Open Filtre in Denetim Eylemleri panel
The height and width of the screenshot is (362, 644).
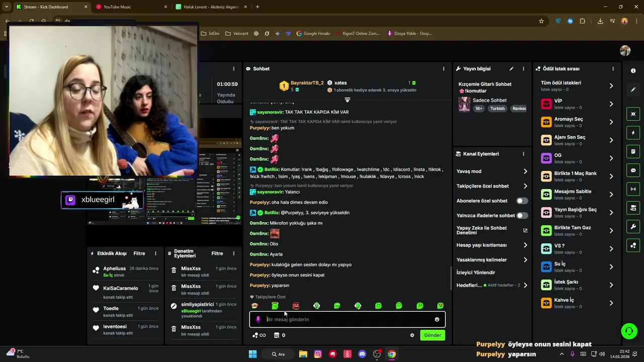coord(217,253)
